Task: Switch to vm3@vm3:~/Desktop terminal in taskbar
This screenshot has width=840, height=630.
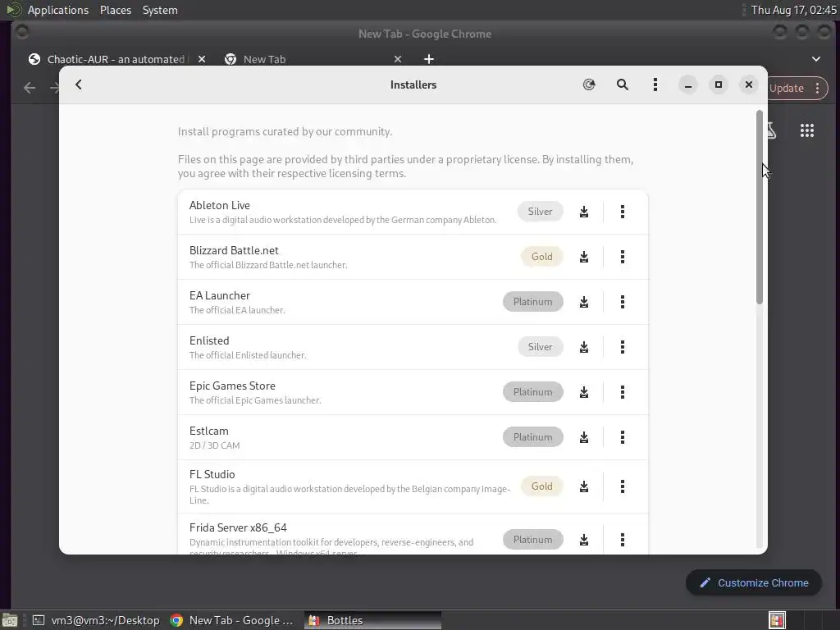Action: 96,620
